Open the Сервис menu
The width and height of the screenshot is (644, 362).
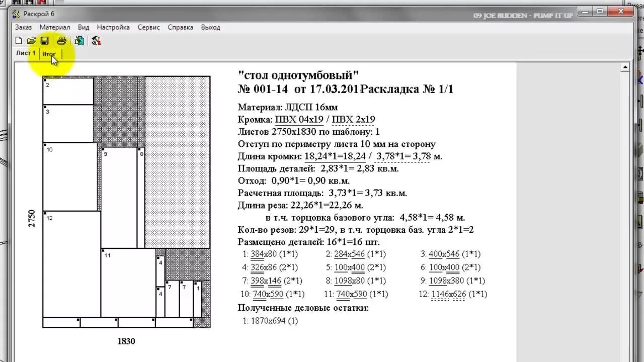point(149,27)
